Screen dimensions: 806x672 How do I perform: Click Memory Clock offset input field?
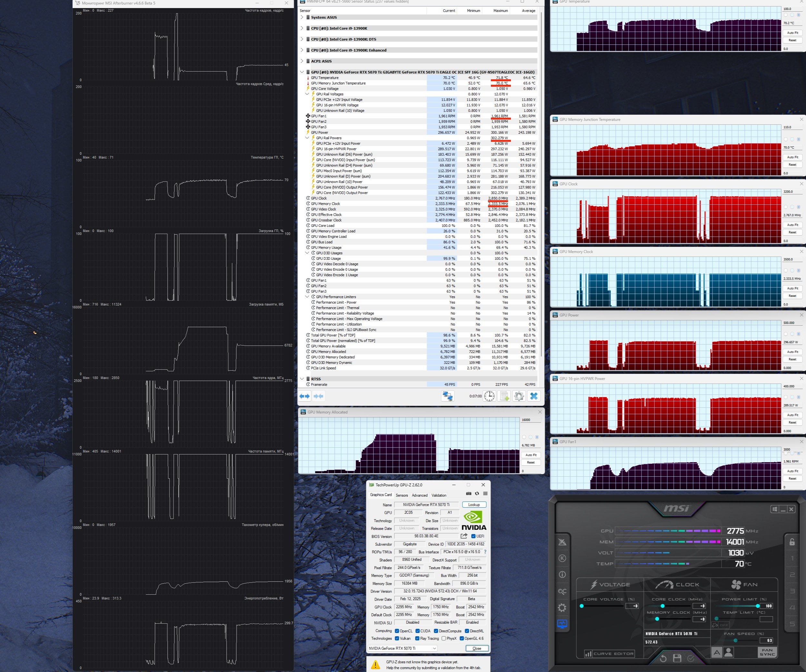click(699, 619)
